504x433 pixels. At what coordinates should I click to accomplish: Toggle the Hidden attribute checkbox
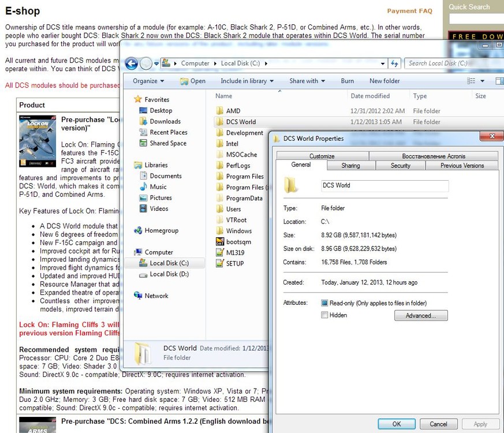[x=324, y=315]
